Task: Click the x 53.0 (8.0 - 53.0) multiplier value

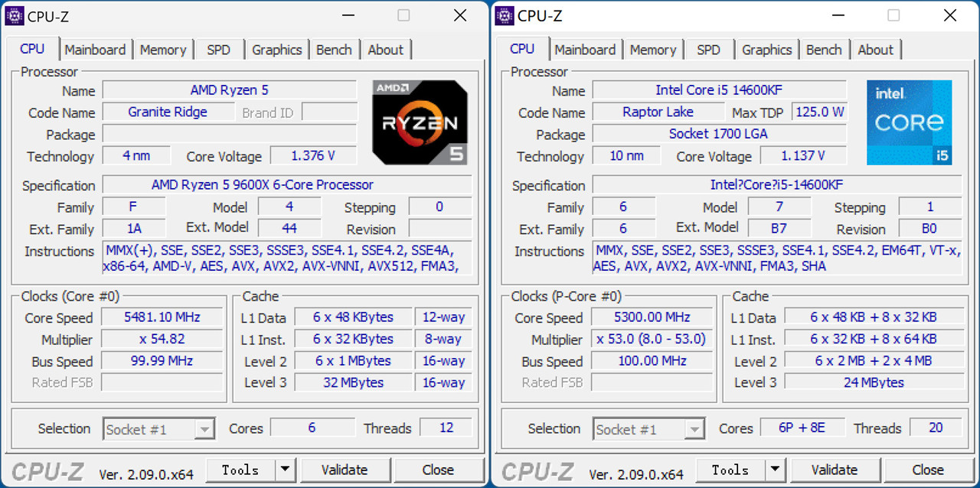Action: point(652,339)
